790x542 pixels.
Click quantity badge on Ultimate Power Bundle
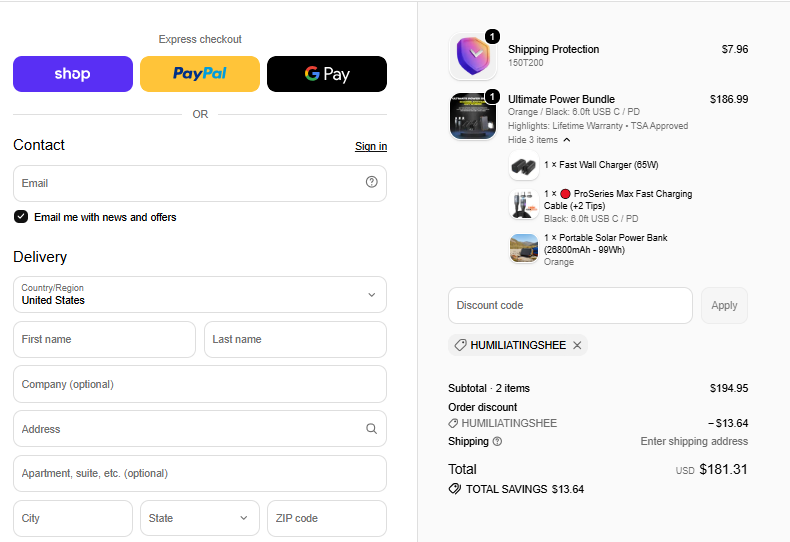(492, 96)
